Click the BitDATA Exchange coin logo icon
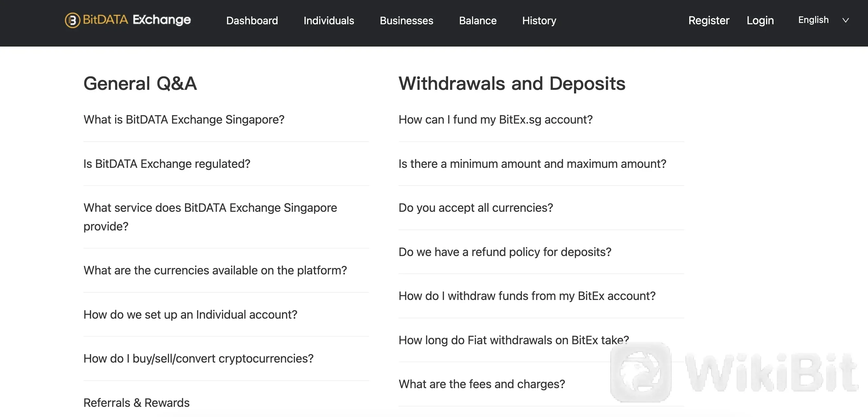Screen dimensions: 868x417 (x=72, y=20)
